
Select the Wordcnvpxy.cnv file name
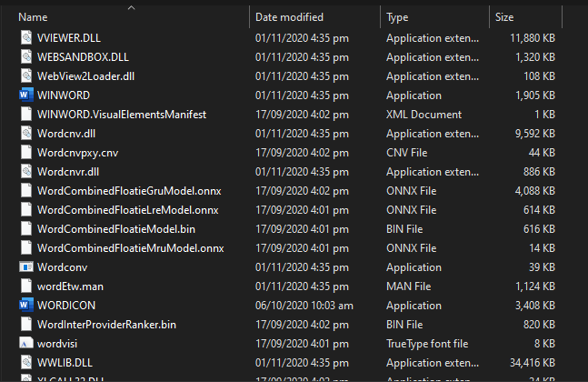(x=77, y=153)
